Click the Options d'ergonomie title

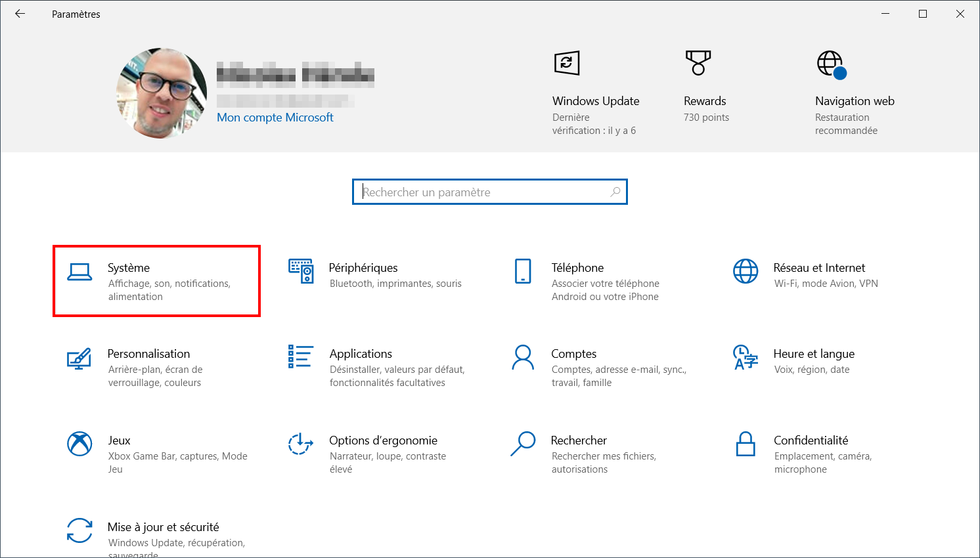tap(383, 440)
